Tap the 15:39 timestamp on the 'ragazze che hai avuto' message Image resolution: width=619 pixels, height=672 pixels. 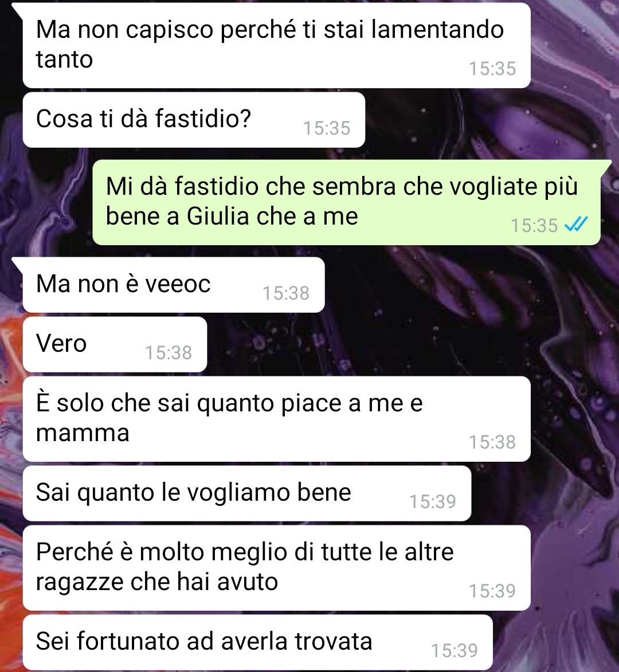pyautogui.click(x=492, y=591)
